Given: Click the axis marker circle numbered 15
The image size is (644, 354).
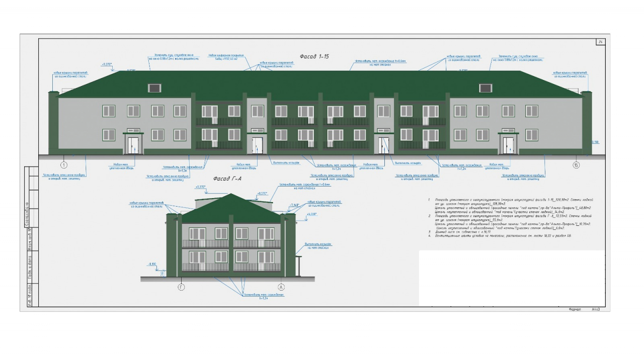Looking at the screenshot, I should [577, 165].
